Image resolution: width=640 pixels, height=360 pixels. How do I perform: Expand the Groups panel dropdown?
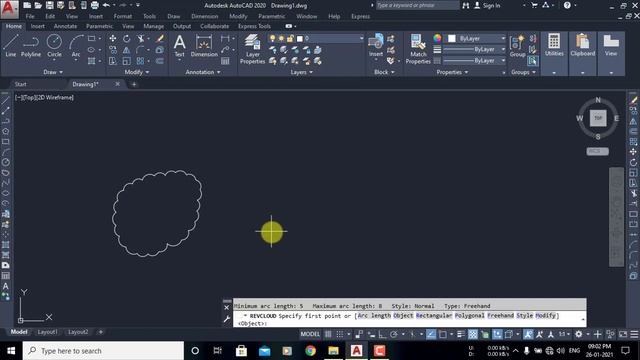523,72
